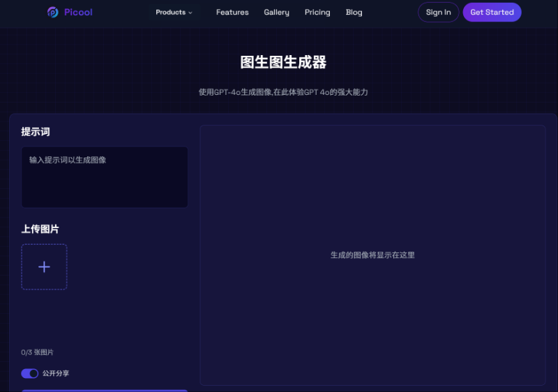
Task: Click the purple generate button at bottom
Action: coord(105,391)
